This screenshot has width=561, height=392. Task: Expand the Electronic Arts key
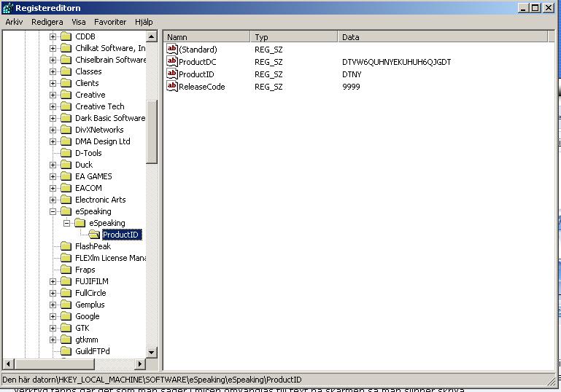tap(53, 200)
